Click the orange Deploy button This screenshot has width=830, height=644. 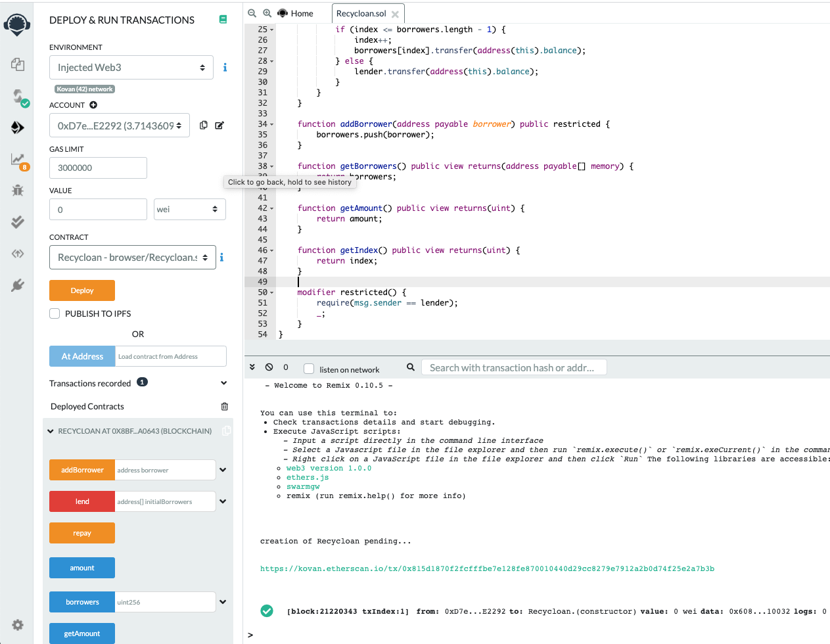pos(82,290)
